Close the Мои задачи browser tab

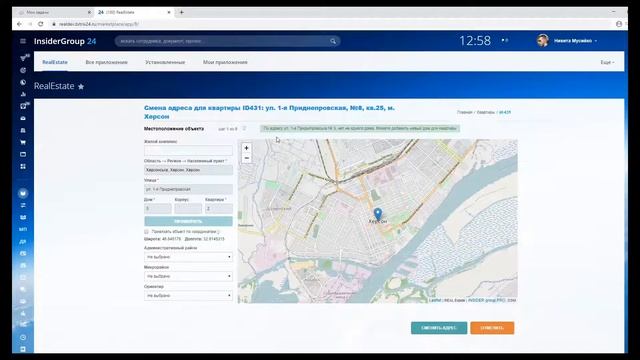pyautogui.click(x=89, y=12)
